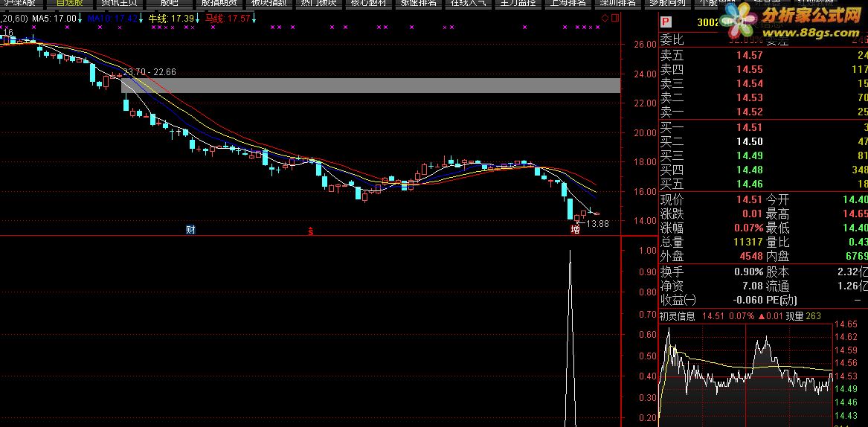
Task: Click the 委比 label
Action: (672, 40)
